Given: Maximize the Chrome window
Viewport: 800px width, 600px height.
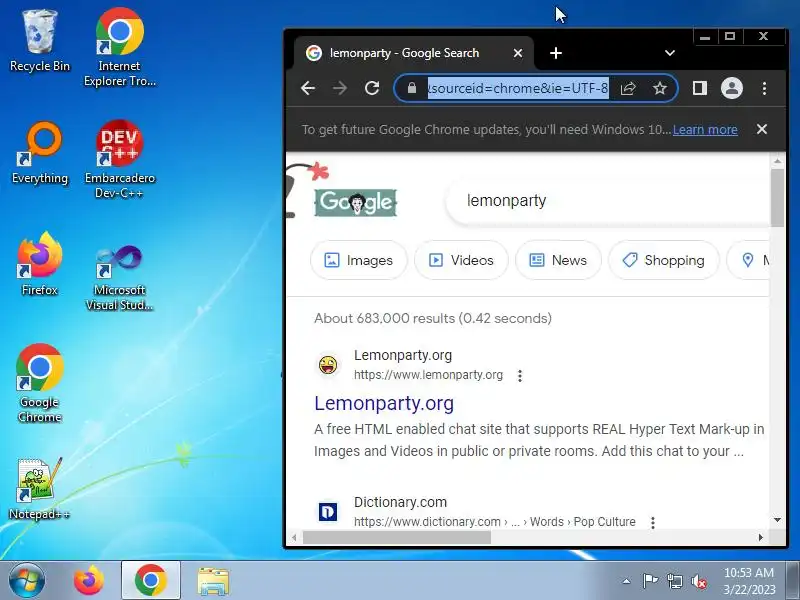Looking at the screenshot, I should (730, 36).
